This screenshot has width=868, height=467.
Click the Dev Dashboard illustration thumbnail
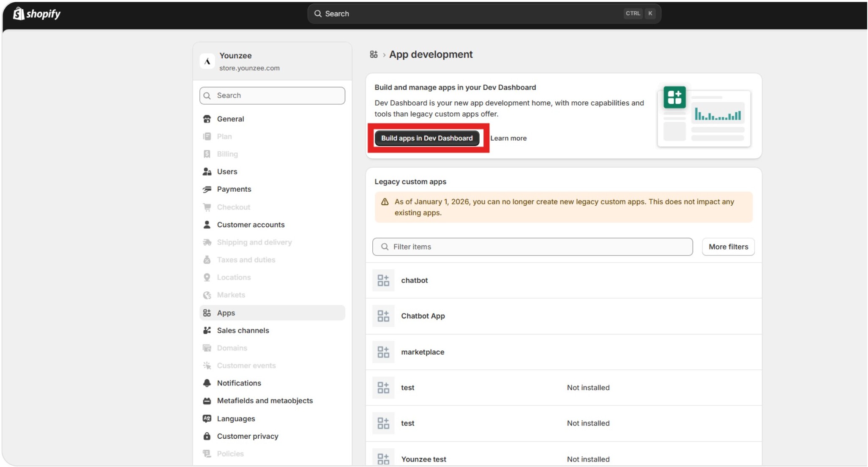tap(704, 117)
